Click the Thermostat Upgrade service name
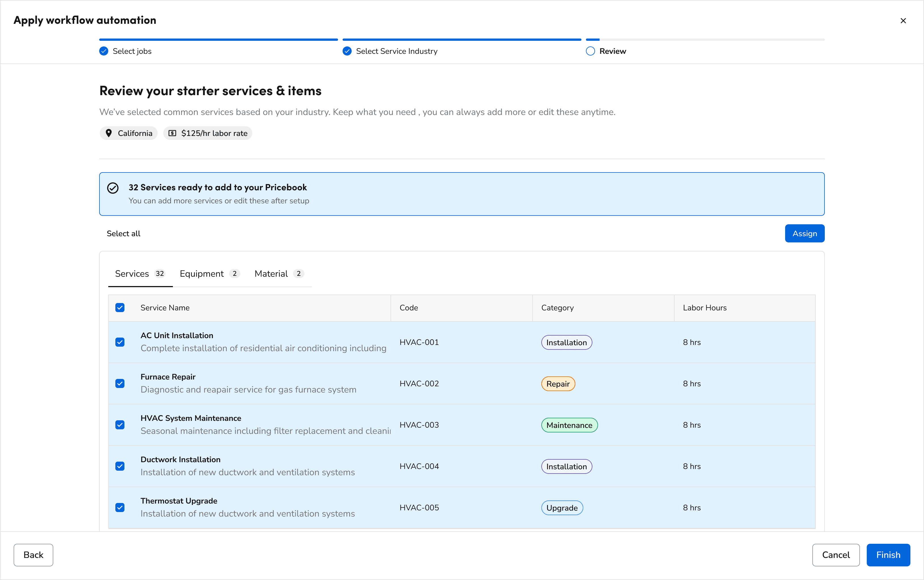 pos(179,501)
